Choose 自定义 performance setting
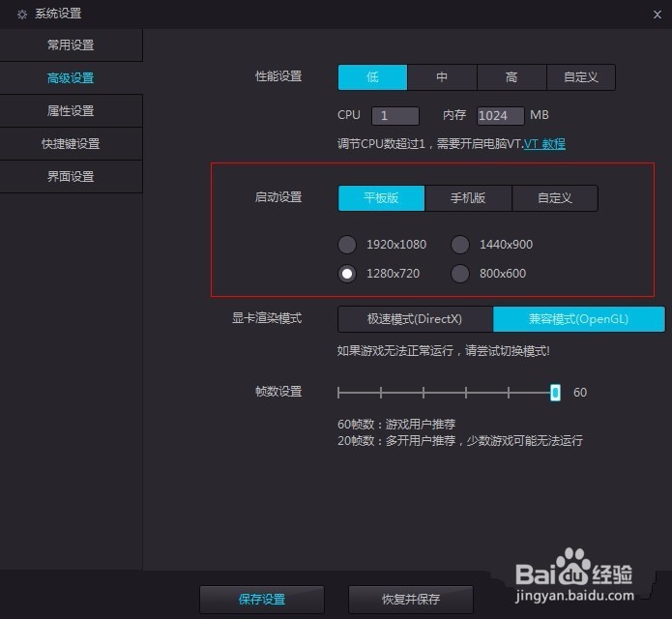Screen dimensions: 672x619 coord(581,77)
